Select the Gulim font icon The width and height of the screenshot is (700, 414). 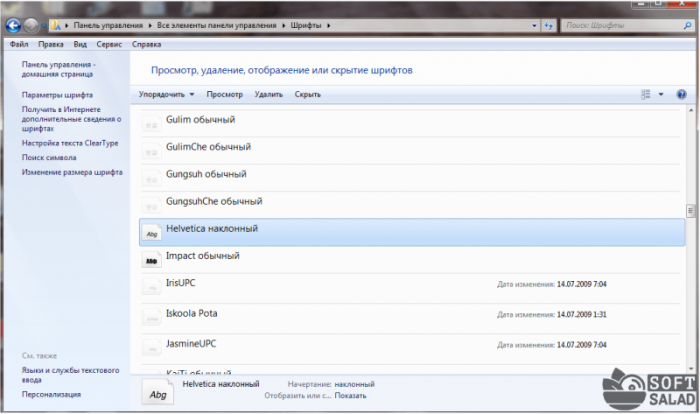[151, 123]
